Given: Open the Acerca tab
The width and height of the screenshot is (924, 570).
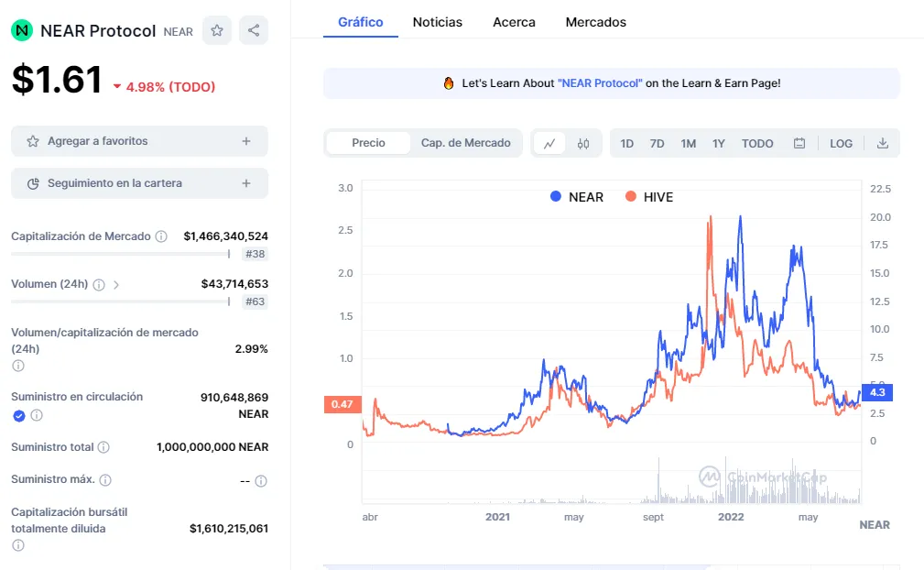Looking at the screenshot, I should (x=514, y=22).
